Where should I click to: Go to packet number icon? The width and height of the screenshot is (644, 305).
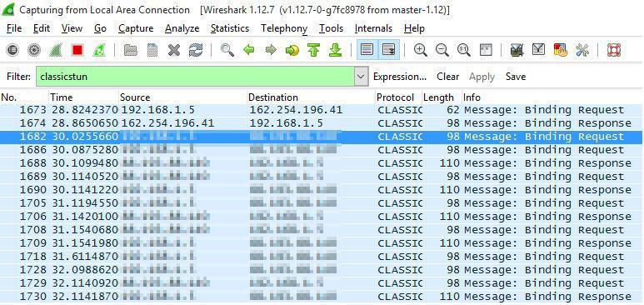[292, 51]
